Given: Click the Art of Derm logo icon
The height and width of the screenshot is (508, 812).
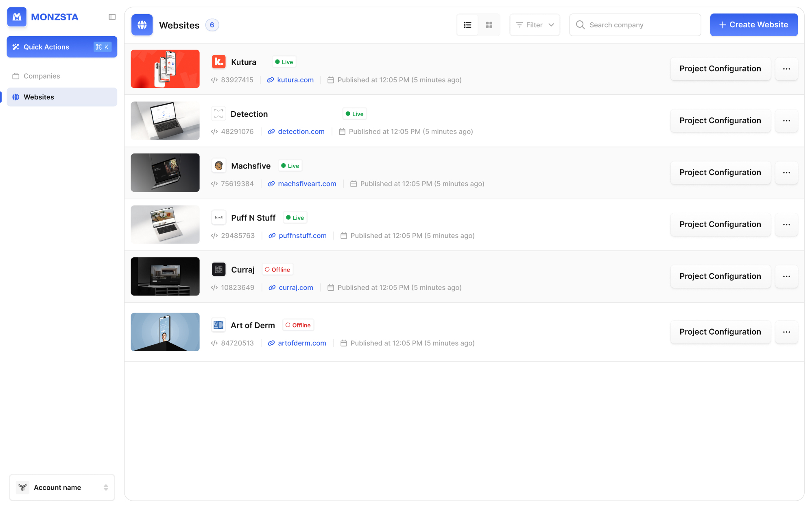Looking at the screenshot, I should tap(218, 325).
